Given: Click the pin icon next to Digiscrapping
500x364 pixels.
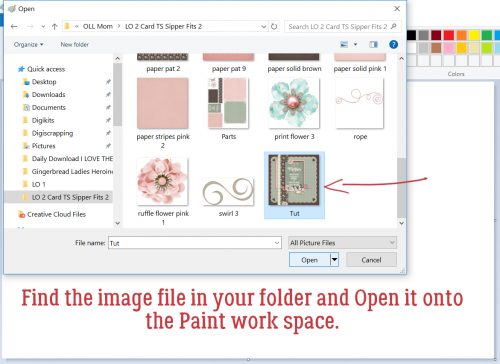Looking at the screenshot, I should [108, 133].
